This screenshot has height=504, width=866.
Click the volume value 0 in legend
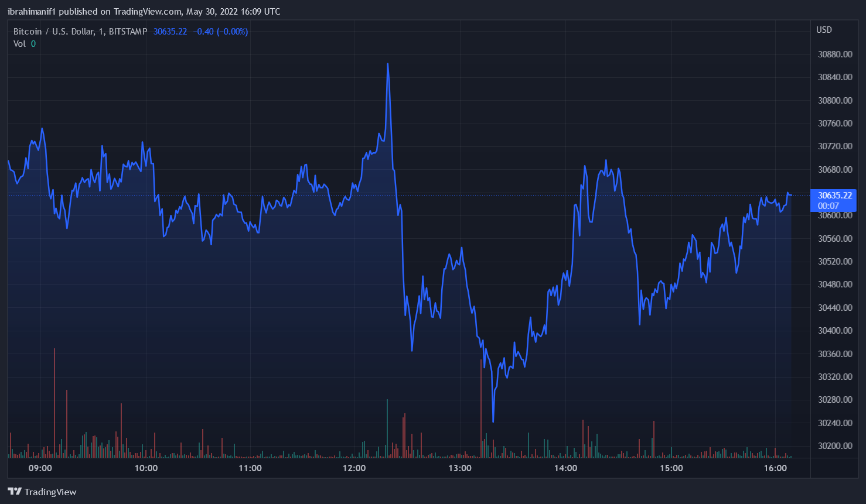(33, 44)
